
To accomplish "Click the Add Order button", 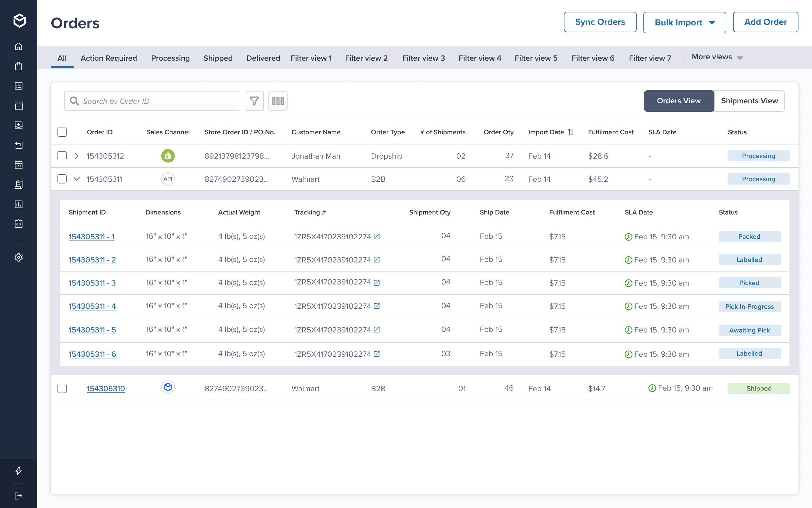I will [765, 22].
